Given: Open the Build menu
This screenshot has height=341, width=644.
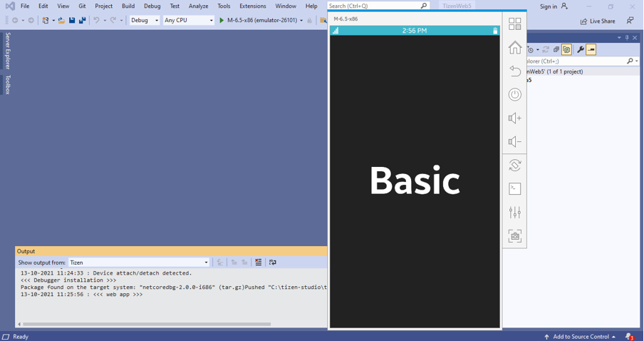Looking at the screenshot, I should [x=128, y=6].
